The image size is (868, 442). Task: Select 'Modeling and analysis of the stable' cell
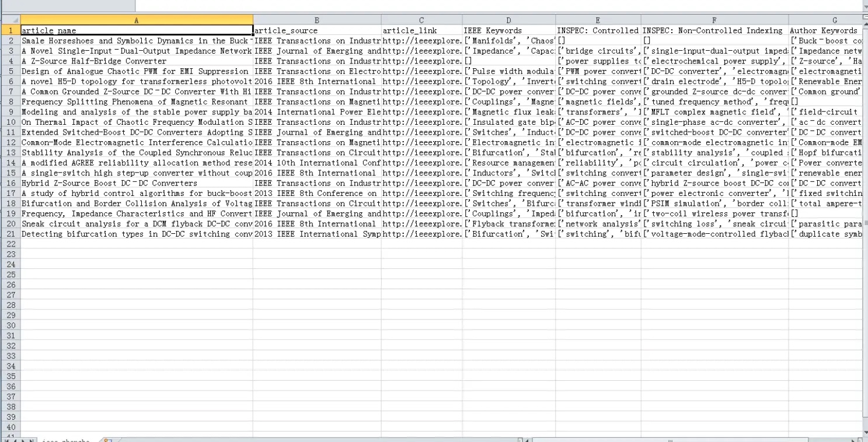coord(137,112)
